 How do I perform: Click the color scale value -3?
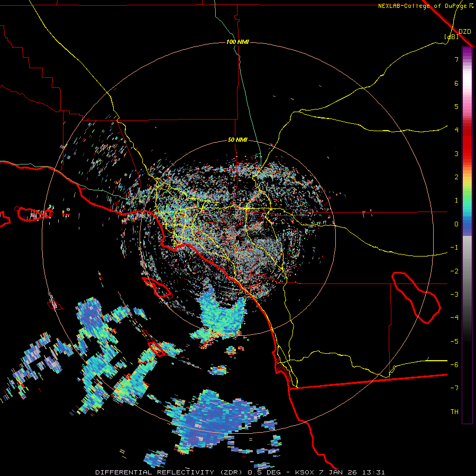[x=454, y=295]
